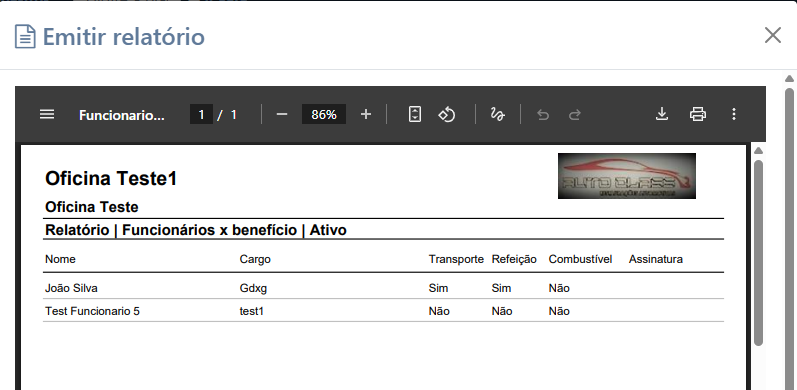Download the PDF report
This screenshot has height=390, width=797.
[661, 114]
